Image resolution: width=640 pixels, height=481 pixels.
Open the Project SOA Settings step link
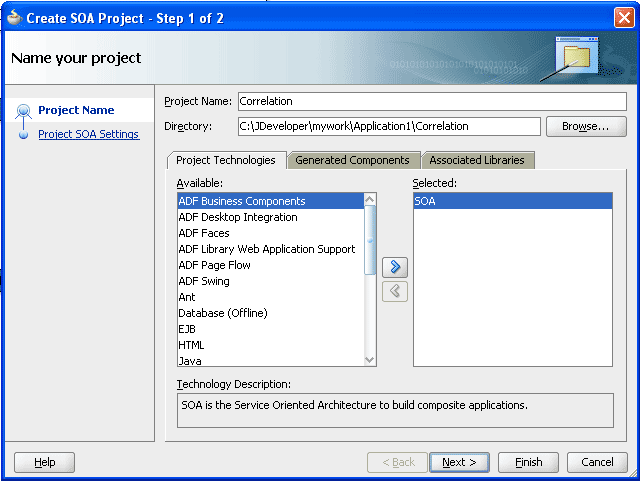89,134
